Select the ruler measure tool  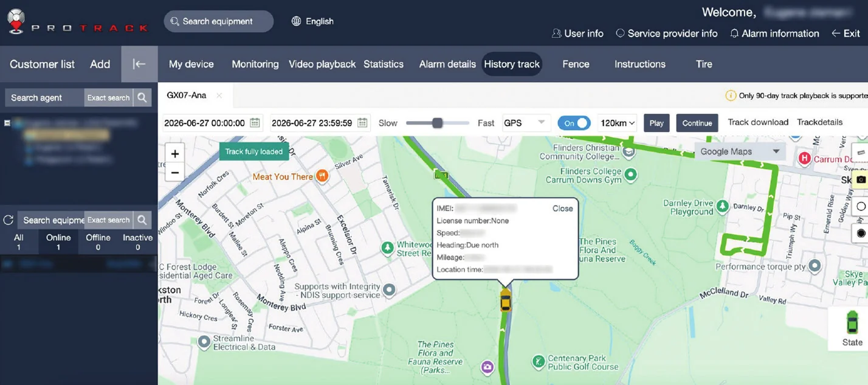click(x=861, y=151)
